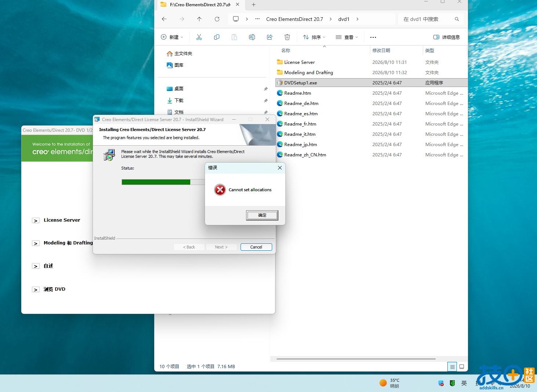Click the 10 个项目 status bar text

click(169, 367)
